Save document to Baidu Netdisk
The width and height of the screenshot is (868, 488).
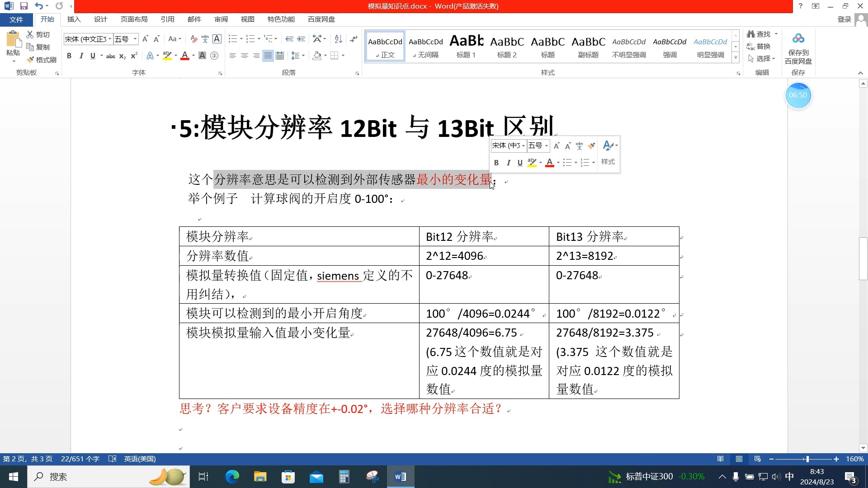[x=798, y=47]
